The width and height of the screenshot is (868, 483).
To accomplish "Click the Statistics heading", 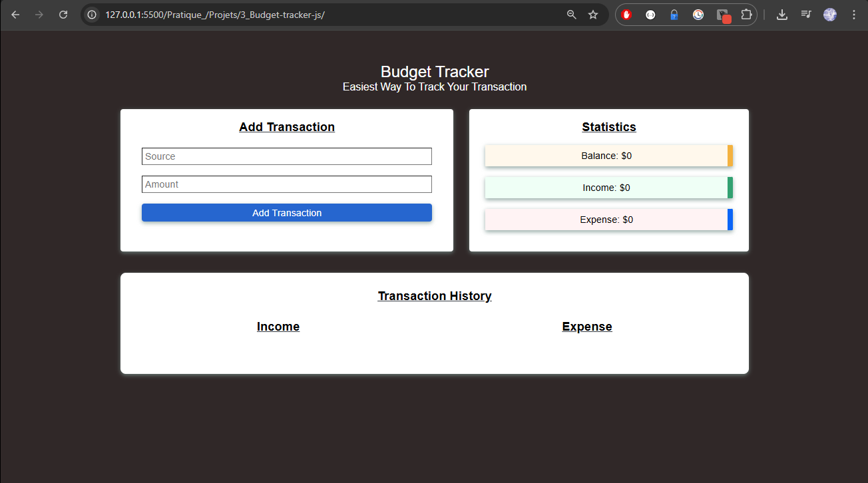I will click(x=609, y=127).
